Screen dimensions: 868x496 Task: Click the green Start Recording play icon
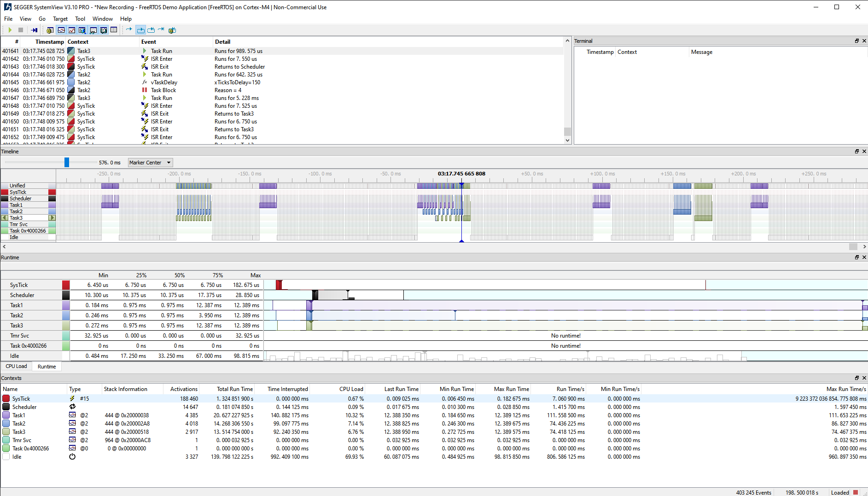click(x=10, y=30)
